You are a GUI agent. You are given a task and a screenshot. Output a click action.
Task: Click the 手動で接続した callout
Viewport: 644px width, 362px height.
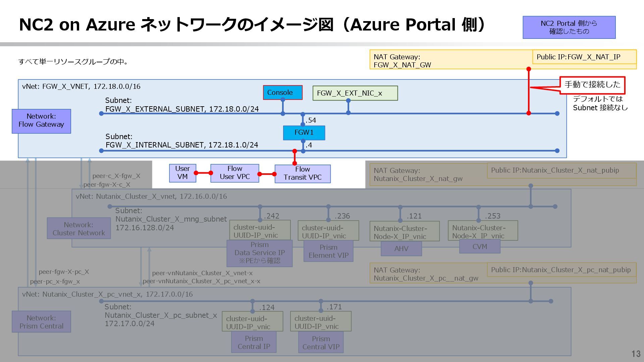tap(592, 85)
